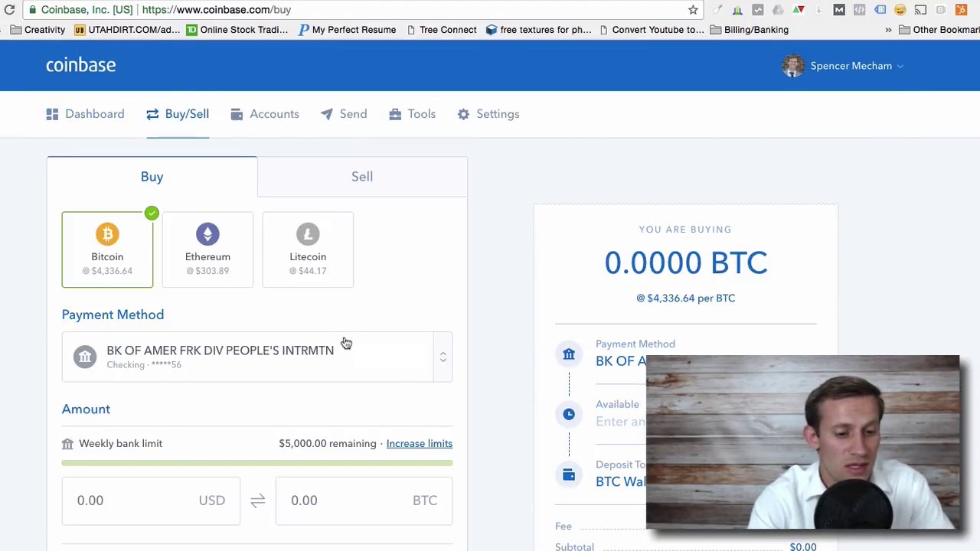Open the Settings nav item
Screen dimensions: 980x551
click(x=488, y=114)
